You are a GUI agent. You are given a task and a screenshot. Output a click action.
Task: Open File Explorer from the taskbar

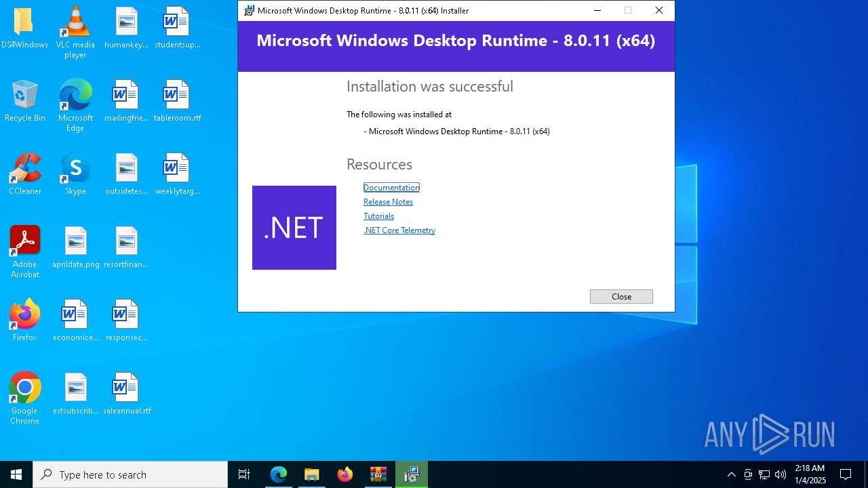click(312, 474)
